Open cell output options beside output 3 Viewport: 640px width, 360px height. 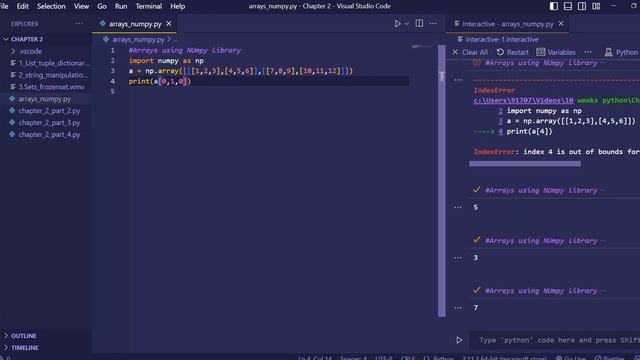[x=458, y=258]
